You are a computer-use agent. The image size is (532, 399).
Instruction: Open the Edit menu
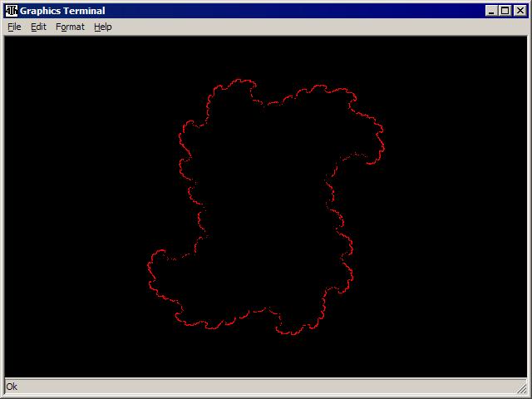38,27
